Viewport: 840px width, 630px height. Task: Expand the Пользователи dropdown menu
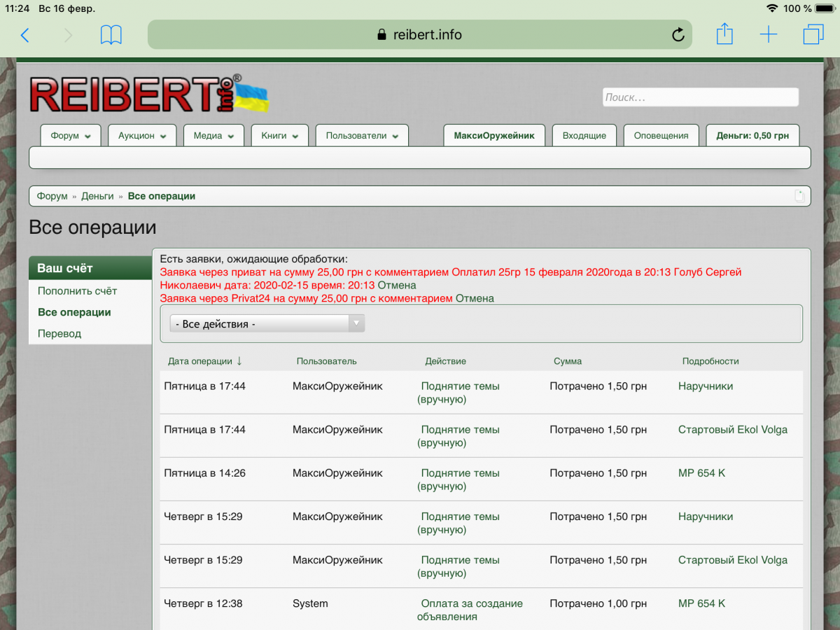(x=362, y=136)
